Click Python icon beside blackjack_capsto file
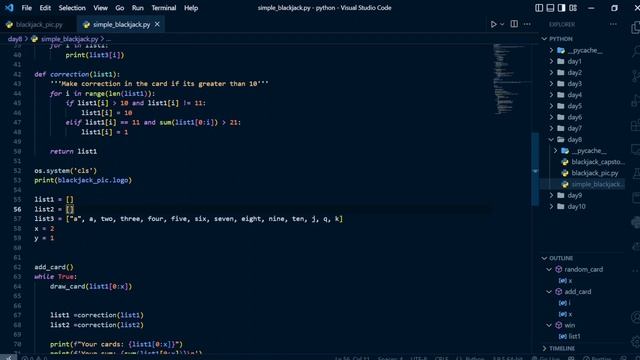640x360 pixels. 565,162
